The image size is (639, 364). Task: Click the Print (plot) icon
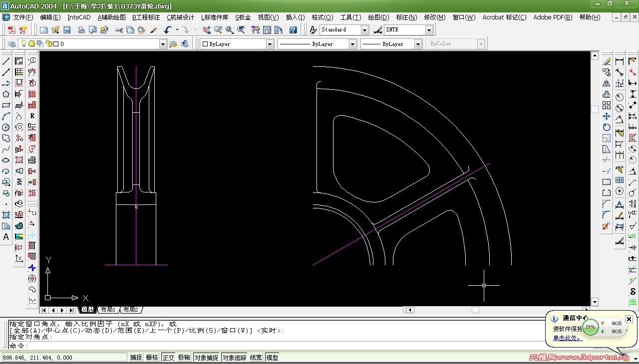tap(81, 30)
